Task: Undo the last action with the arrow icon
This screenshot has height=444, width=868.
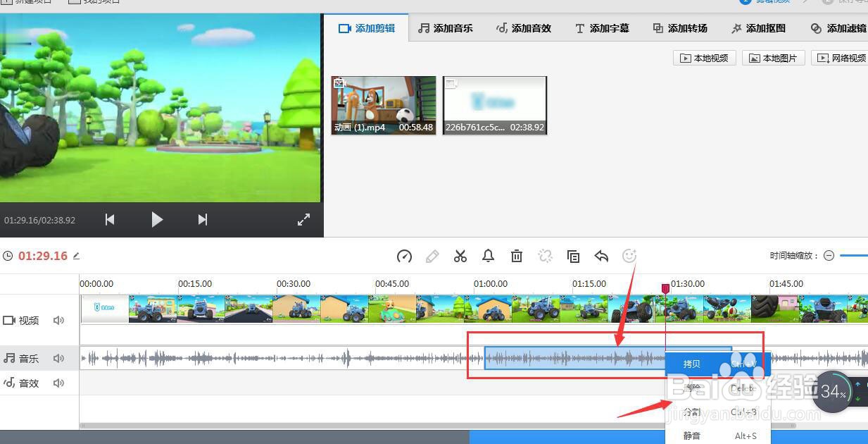Action: click(x=601, y=257)
